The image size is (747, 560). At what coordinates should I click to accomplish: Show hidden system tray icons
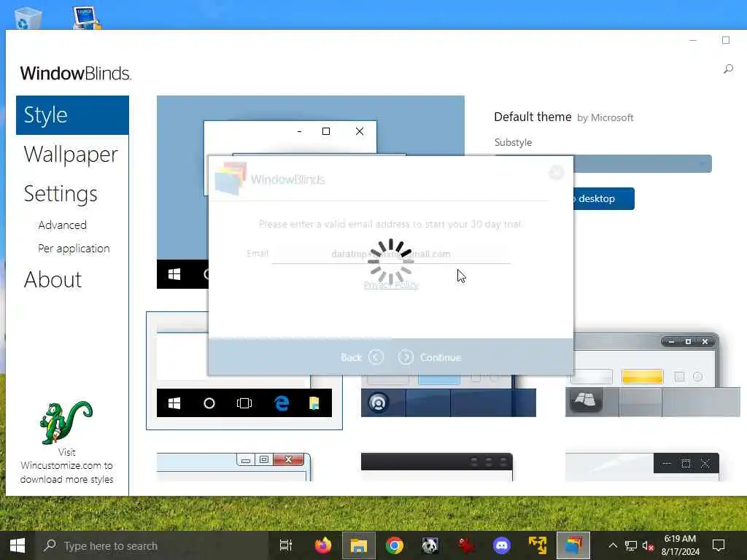(x=613, y=545)
